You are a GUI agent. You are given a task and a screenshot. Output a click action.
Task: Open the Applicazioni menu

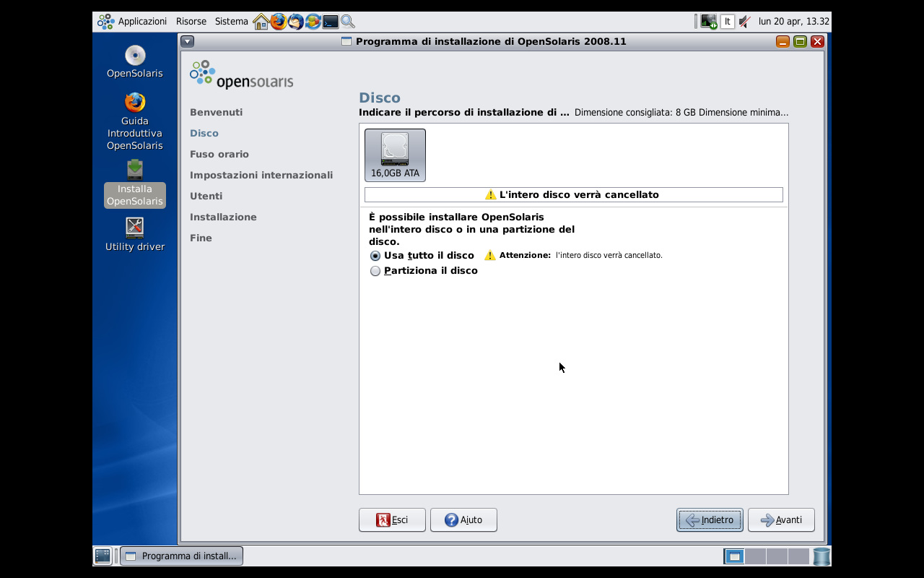pos(133,22)
